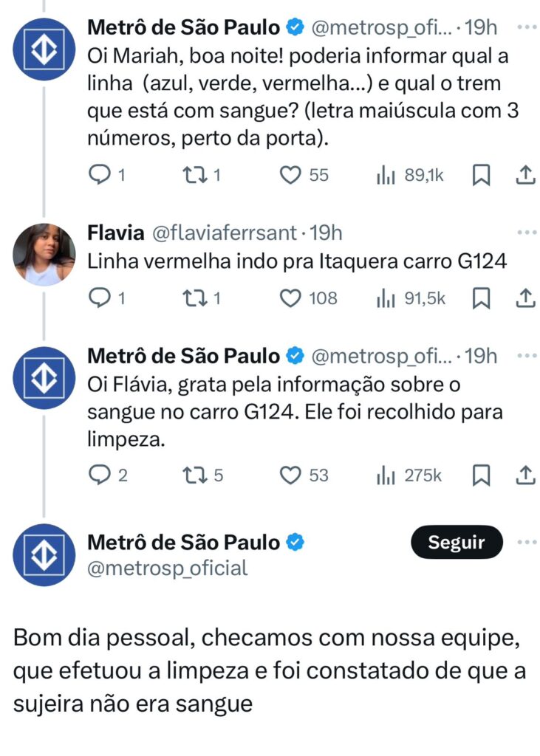Follow Metrô de São Paulo with Seguir
The width and height of the screenshot is (540, 756).
(457, 543)
